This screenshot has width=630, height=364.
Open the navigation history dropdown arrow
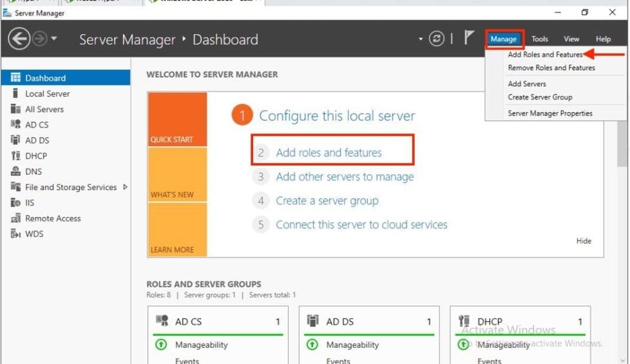coord(54,39)
